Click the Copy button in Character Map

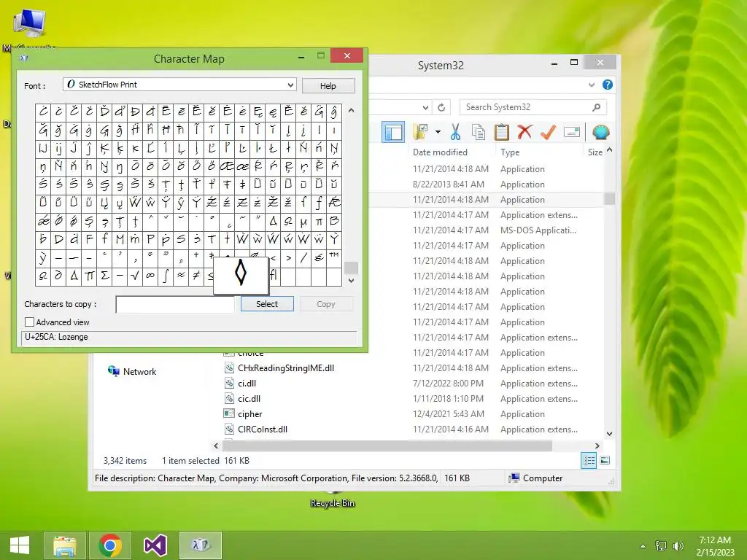(x=326, y=304)
